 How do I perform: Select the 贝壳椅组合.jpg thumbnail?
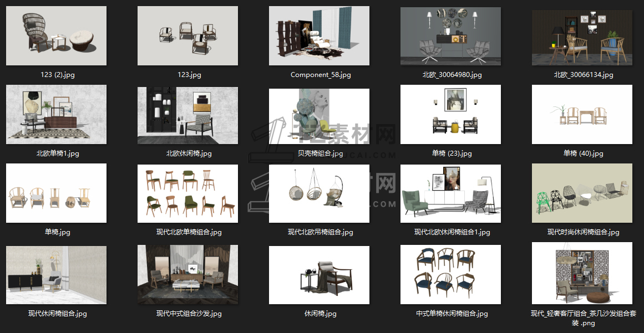pos(319,115)
